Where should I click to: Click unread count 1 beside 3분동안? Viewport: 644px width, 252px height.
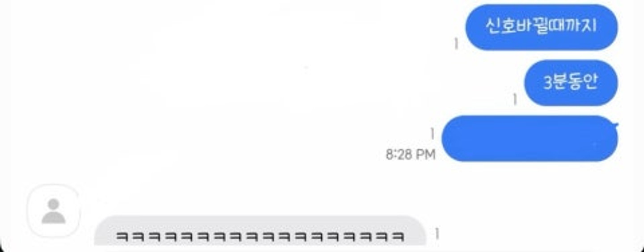[515, 99]
